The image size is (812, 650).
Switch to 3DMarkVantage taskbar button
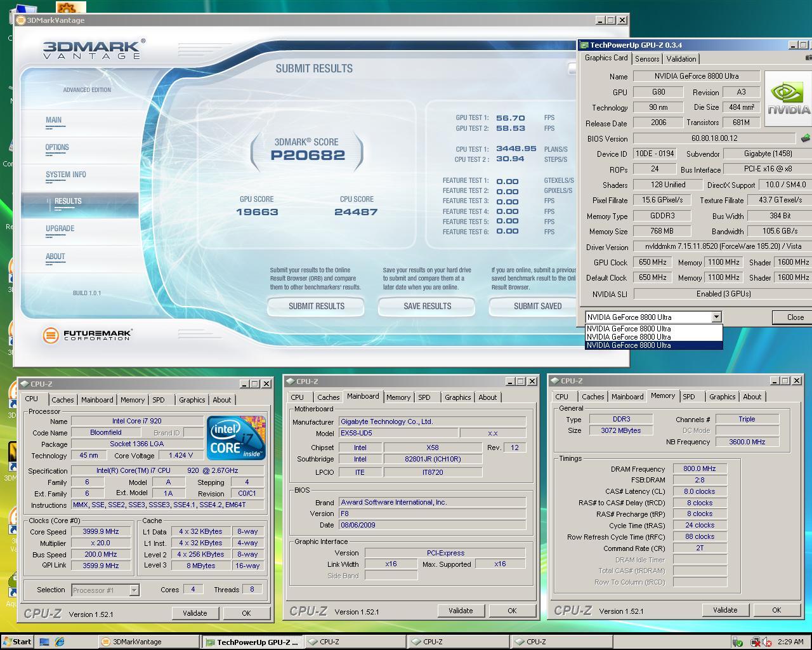pyautogui.click(x=149, y=642)
